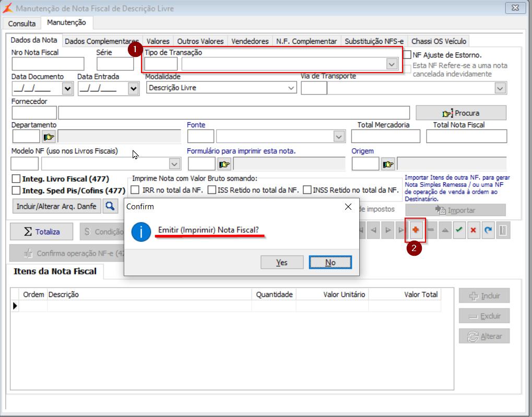This screenshot has width=532, height=417.
Task: Click the Totaliza button
Action: point(41,231)
